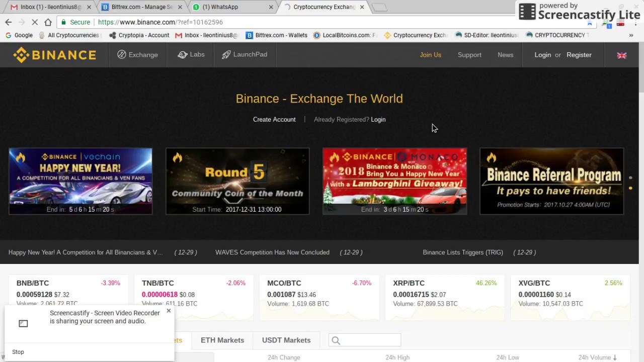Viewport: 644px width, 362px height.
Task: Click the market search magnifier icon
Action: pyautogui.click(x=336, y=341)
